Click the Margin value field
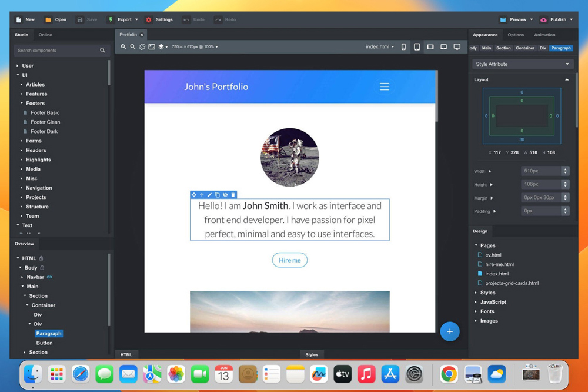The height and width of the screenshot is (392, 588). click(541, 198)
